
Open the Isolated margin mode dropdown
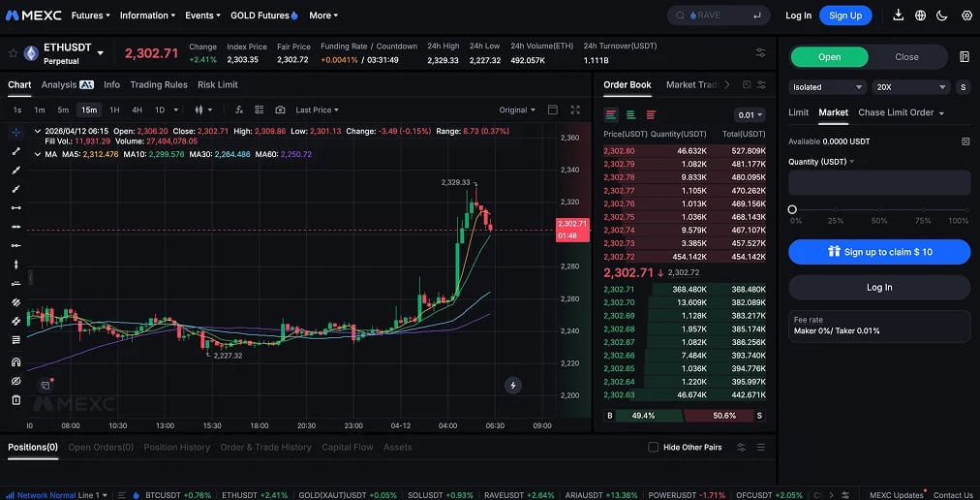[x=827, y=87]
